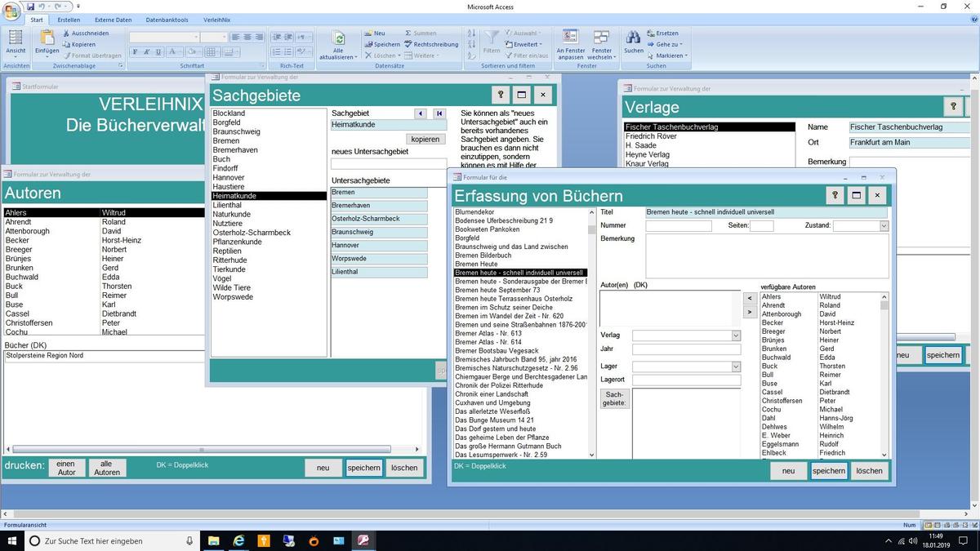Image resolution: width=980 pixels, height=551 pixels.
Task: Click the help question mark in Erfassung von Büchern
Action: point(835,195)
